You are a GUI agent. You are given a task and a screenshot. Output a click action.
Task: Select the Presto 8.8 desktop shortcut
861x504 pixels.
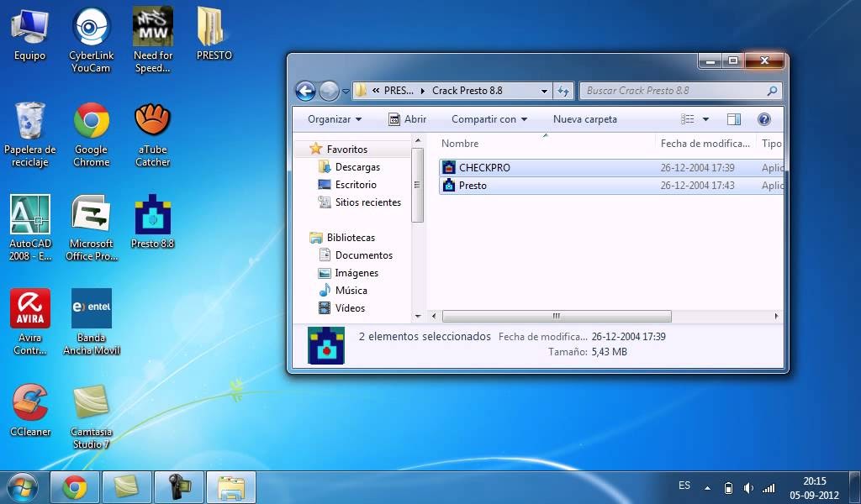click(153, 222)
